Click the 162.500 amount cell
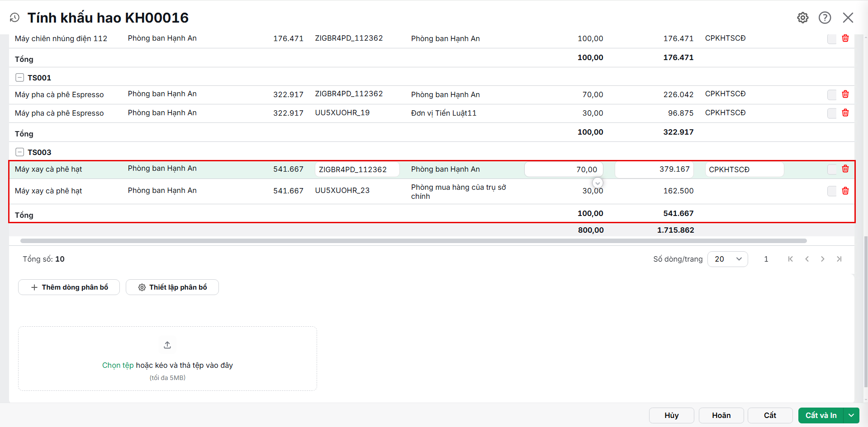Viewport: 868px width, 427px height. pyautogui.click(x=678, y=191)
